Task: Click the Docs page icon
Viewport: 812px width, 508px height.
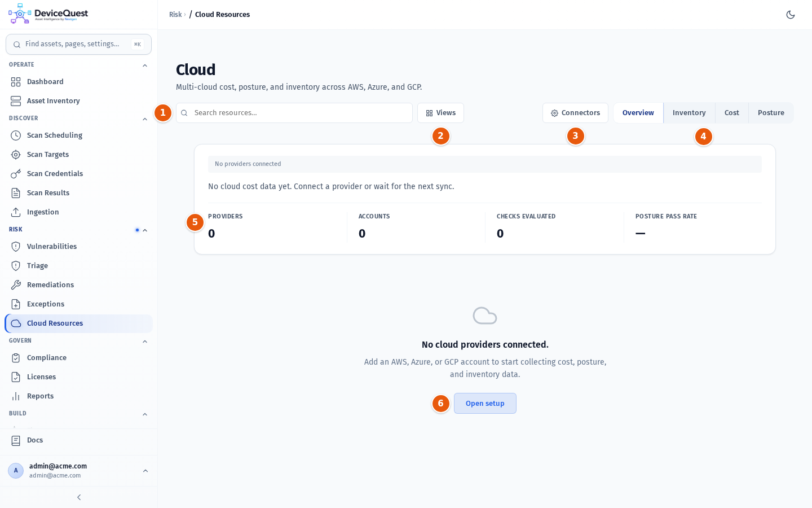Action: click(x=16, y=440)
